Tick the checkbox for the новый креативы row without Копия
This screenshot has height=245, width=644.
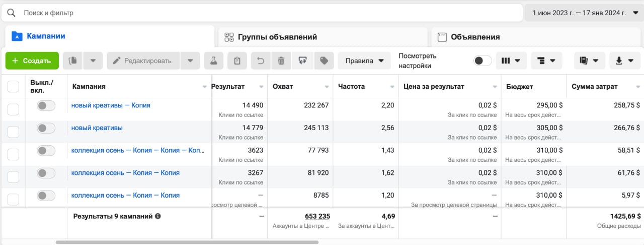coord(13,132)
